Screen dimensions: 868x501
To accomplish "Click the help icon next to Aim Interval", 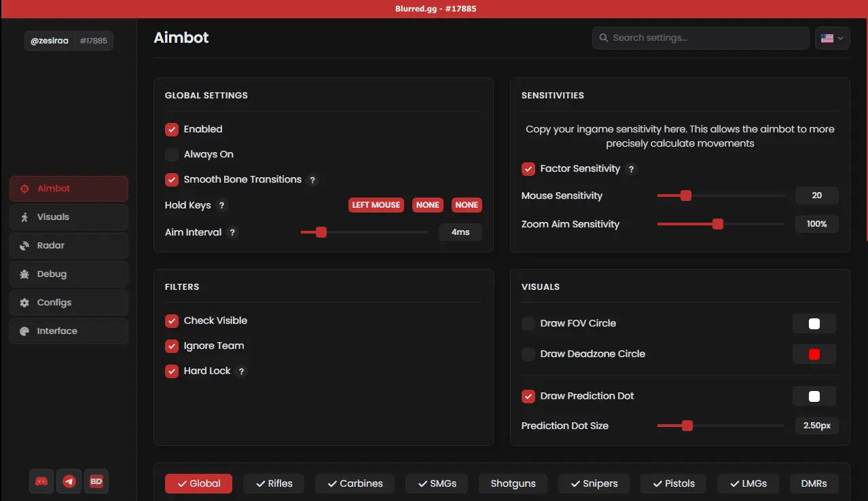I will [x=232, y=232].
